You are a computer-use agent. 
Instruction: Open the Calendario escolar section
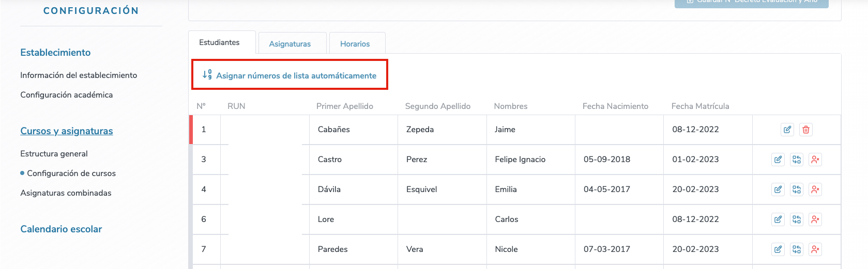pos(61,229)
